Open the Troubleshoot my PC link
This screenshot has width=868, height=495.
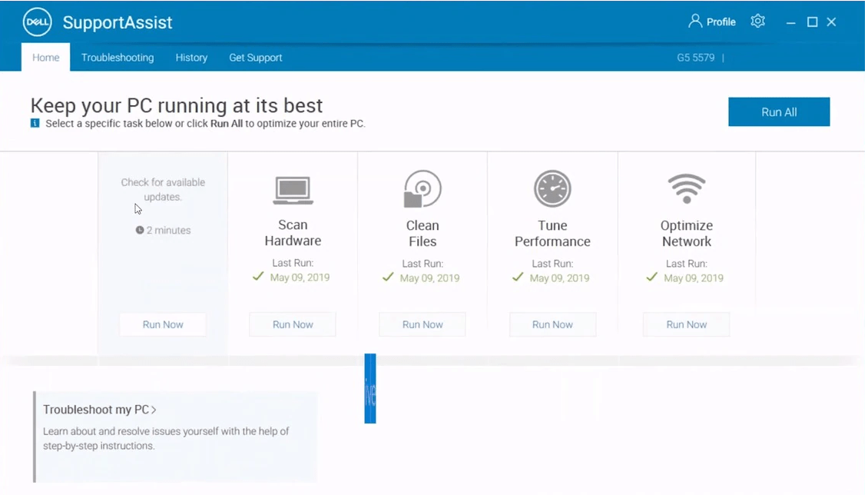click(100, 410)
